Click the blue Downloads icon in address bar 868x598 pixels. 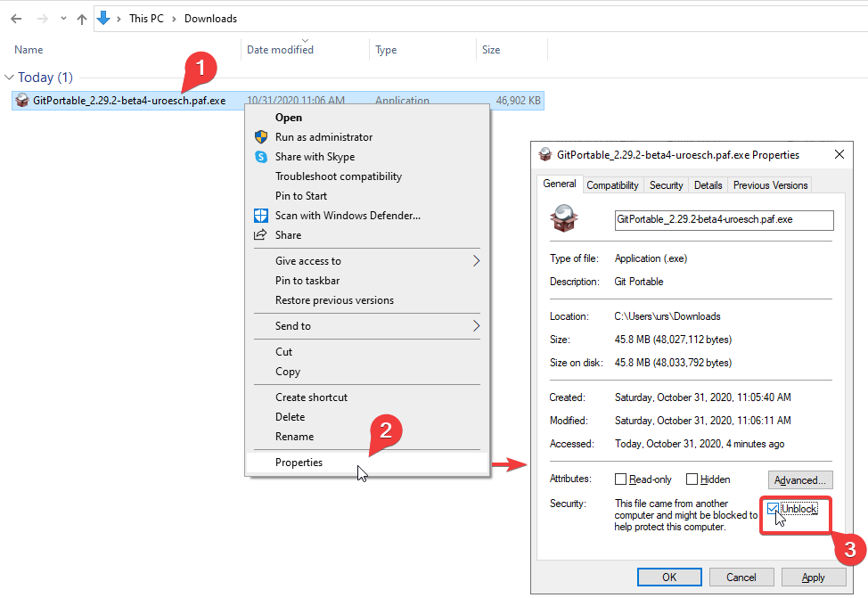pos(103,19)
